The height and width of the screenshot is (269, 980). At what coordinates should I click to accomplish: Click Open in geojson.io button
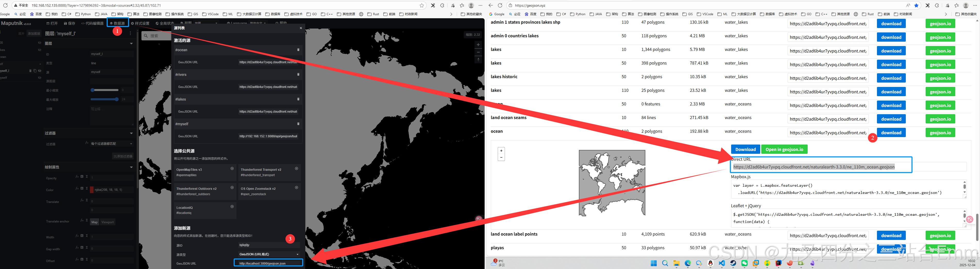click(x=784, y=149)
